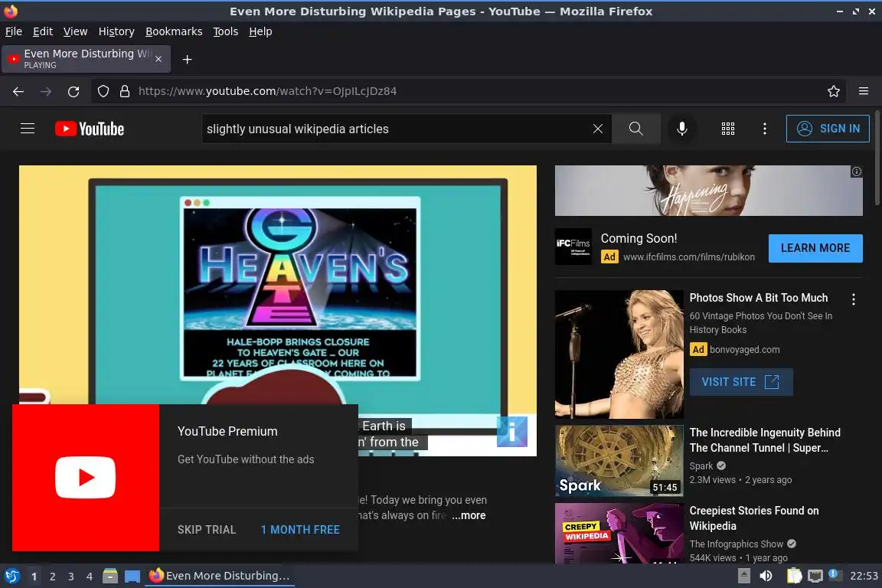Viewport: 882px width, 588px height.
Task: Select the Even More Disturbing browser tab
Action: (x=86, y=59)
